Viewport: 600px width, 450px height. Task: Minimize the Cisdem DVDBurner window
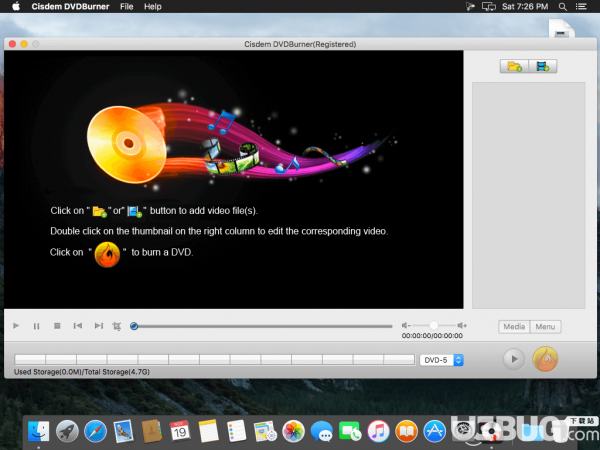click(24, 44)
